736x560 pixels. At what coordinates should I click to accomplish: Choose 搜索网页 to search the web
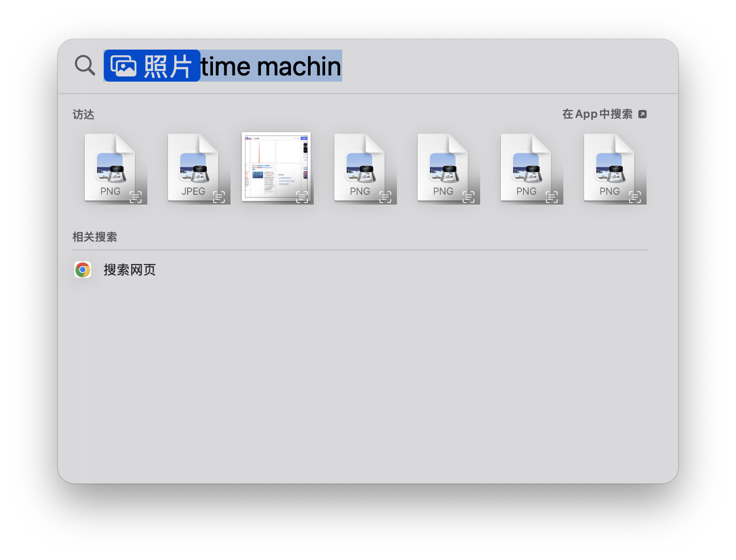130,269
